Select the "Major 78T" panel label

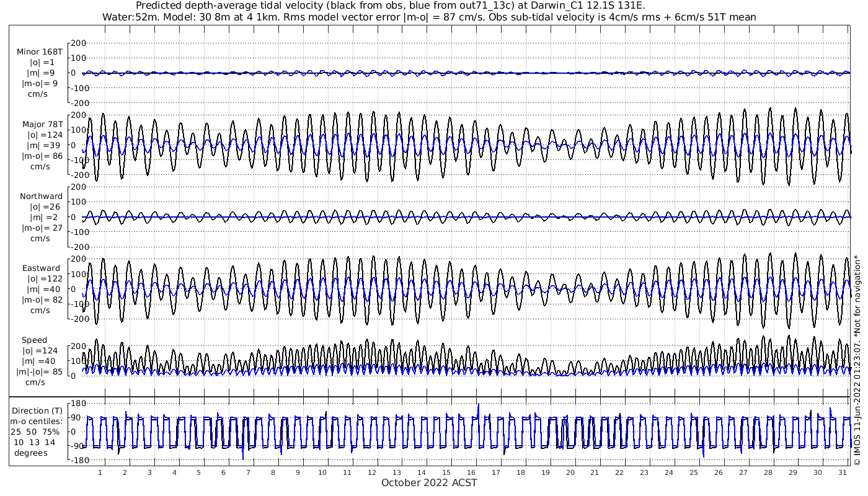[42, 124]
